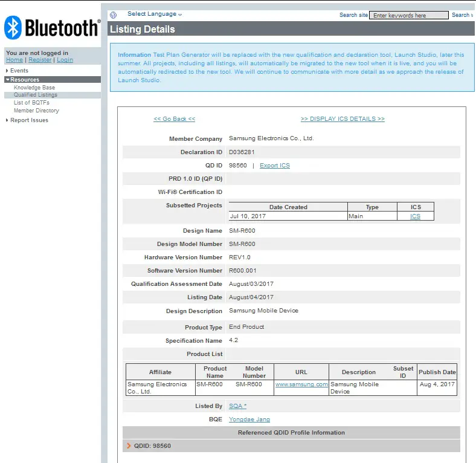Open the www.samsung.com URL link
476x463 pixels.
point(301,384)
